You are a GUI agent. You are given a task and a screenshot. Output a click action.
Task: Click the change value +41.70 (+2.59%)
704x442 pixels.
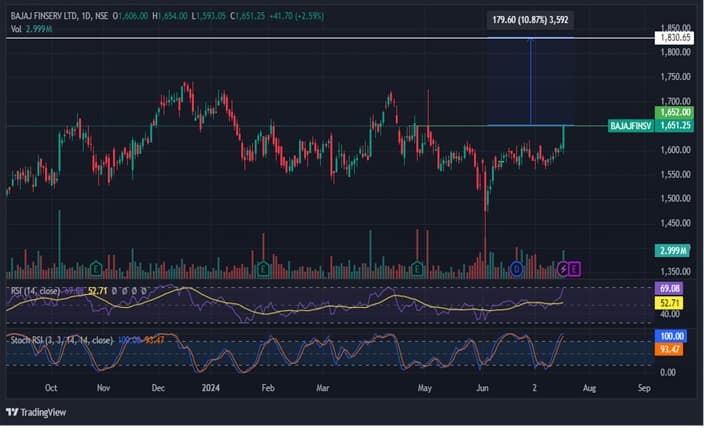click(296, 16)
